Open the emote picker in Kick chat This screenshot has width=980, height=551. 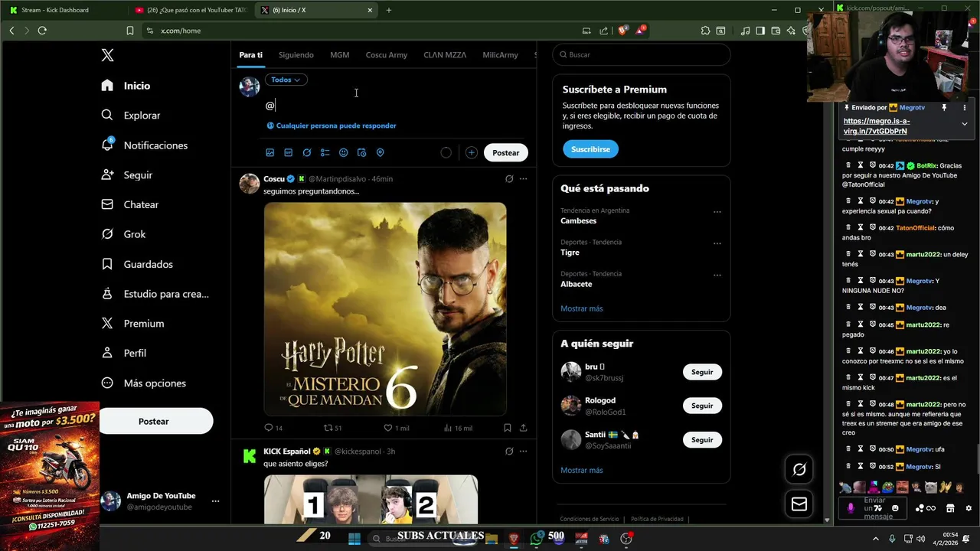coord(896,508)
